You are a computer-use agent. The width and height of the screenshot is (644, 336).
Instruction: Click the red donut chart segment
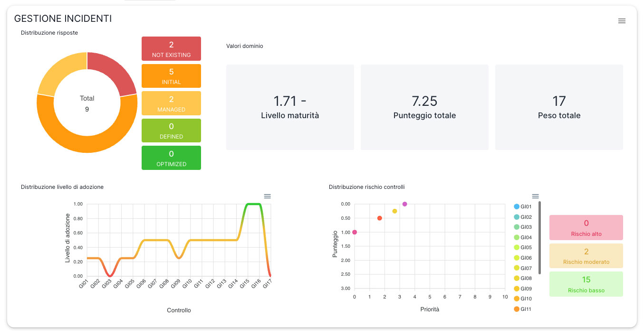(114, 72)
